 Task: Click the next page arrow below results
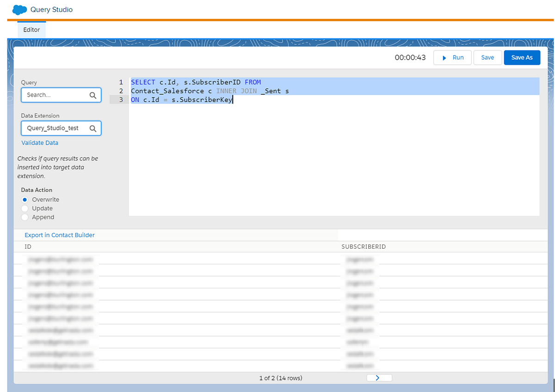click(379, 378)
